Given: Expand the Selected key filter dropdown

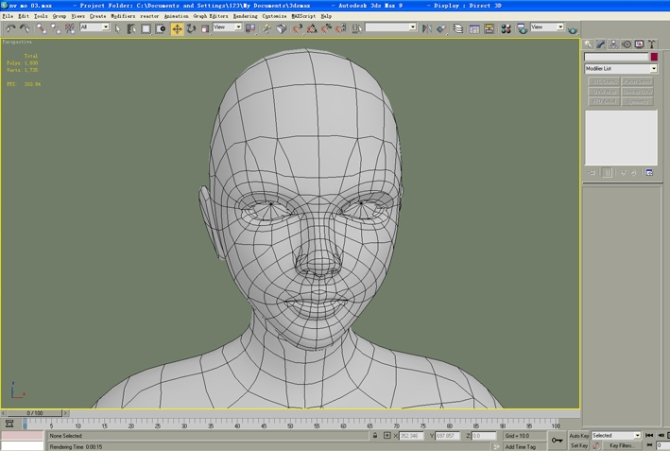Looking at the screenshot, I should pyautogui.click(x=616, y=435).
